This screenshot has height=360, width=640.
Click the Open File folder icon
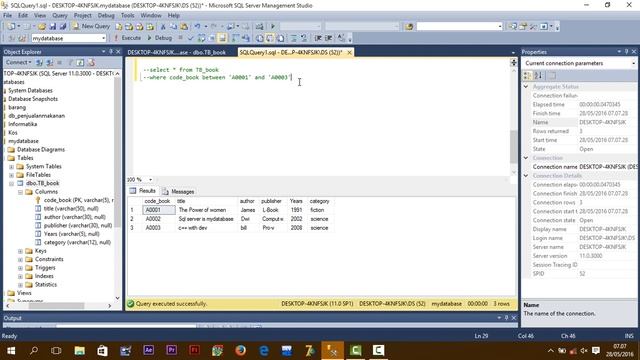42,26
